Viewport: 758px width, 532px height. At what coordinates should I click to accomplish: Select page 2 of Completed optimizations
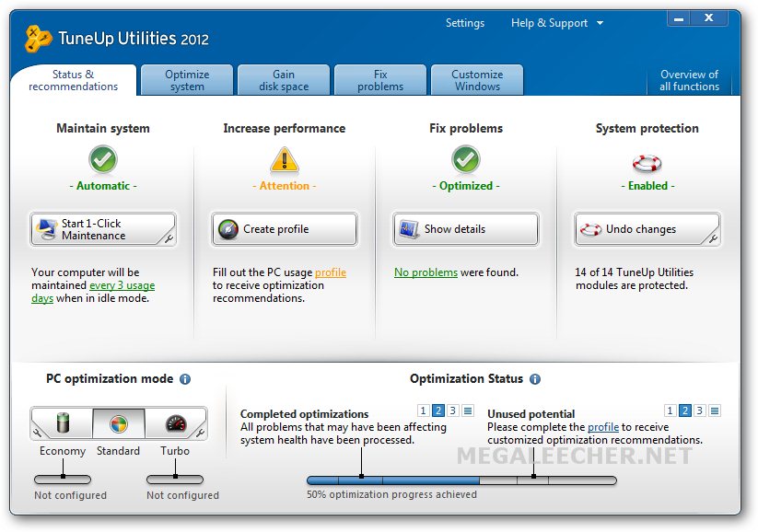tap(438, 411)
